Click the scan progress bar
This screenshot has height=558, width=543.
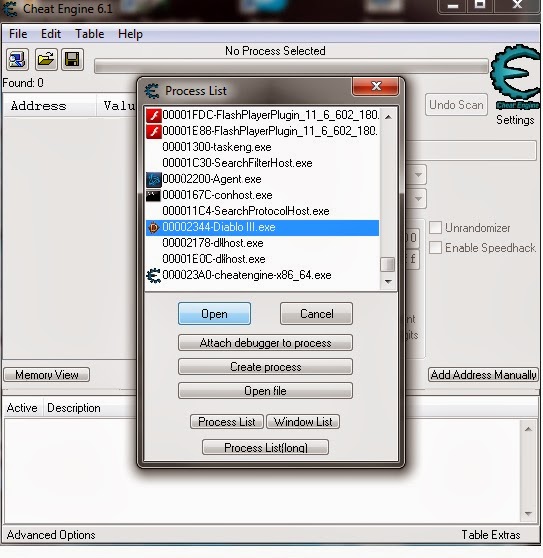pos(291,67)
